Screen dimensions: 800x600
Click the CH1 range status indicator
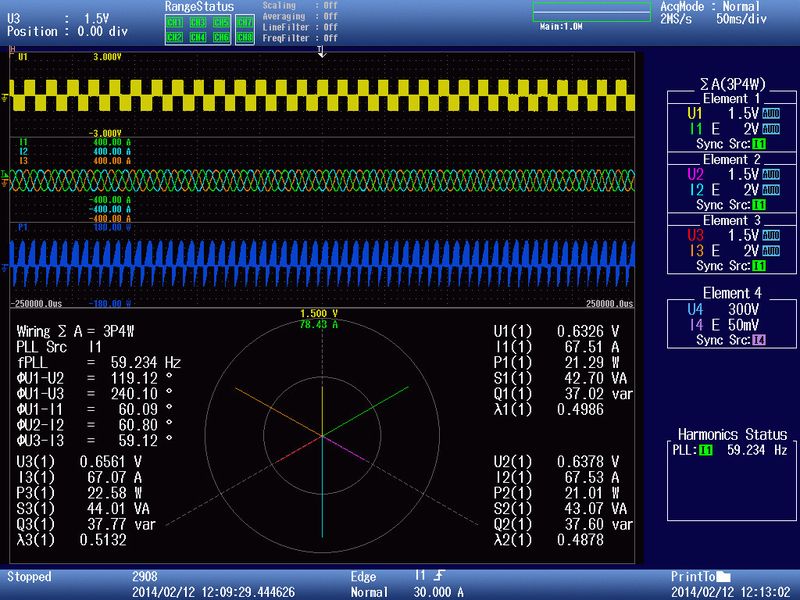(174, 22)
